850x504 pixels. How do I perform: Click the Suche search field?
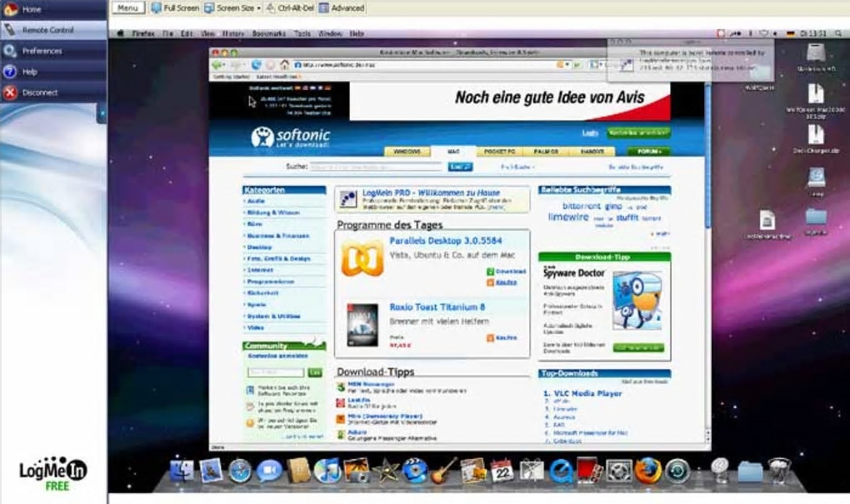click(377, 167)
